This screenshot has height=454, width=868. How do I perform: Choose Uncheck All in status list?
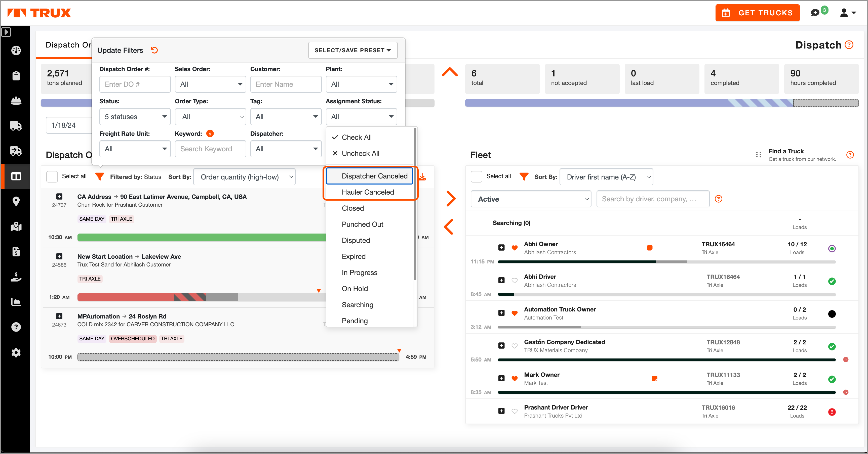tap(370, 154)
